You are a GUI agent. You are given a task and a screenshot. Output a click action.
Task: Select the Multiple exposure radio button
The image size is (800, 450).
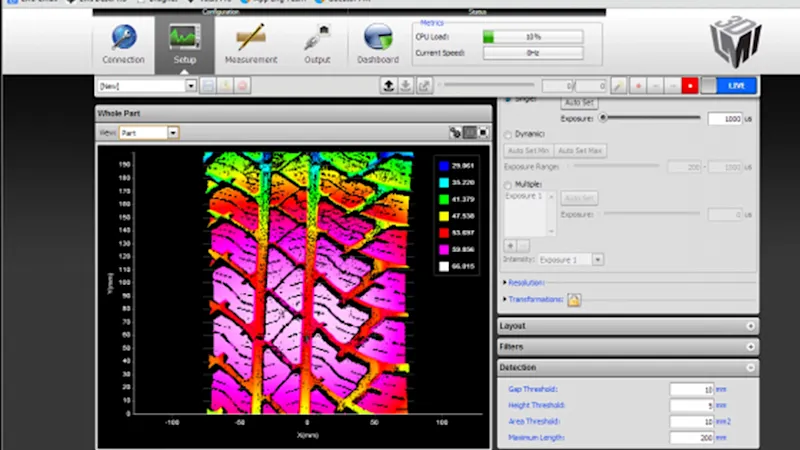click(508, 185)
